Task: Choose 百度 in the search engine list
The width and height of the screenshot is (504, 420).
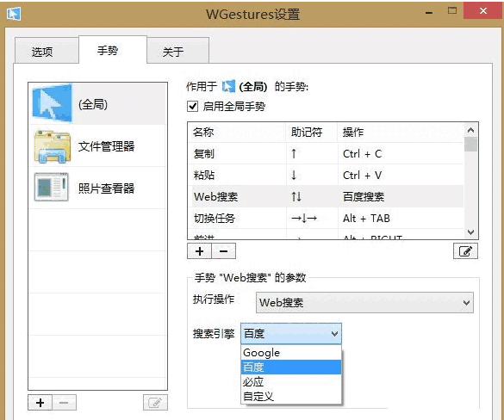Action: (x=291, y=367)
